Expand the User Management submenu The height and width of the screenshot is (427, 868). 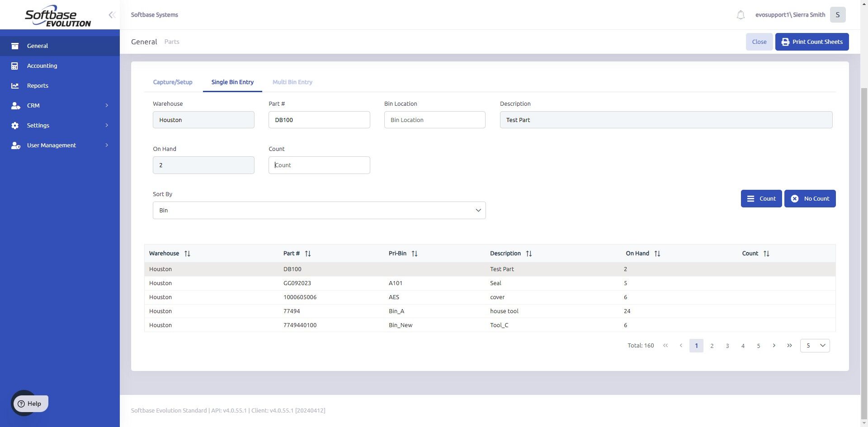point(107,145)
